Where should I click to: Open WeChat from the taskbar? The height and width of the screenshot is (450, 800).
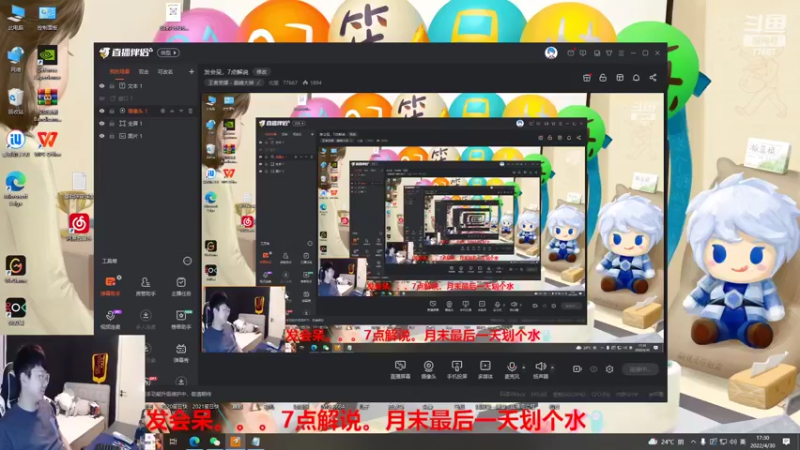click(215, 441)
